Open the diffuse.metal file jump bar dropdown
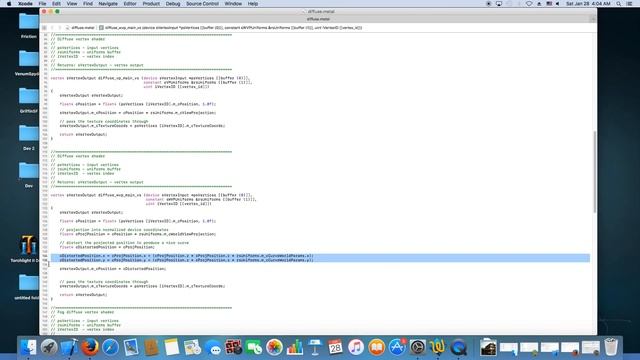 point(80,28)
